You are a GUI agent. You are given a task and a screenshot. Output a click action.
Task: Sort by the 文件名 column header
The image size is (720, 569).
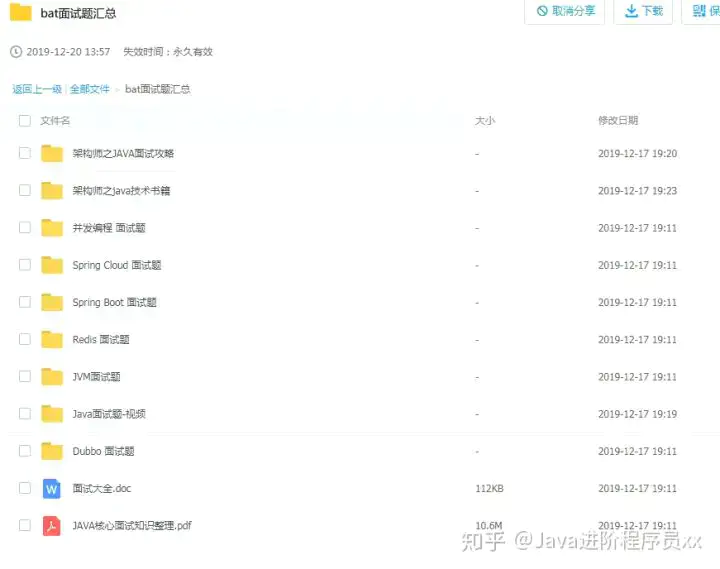coord(55,121)
